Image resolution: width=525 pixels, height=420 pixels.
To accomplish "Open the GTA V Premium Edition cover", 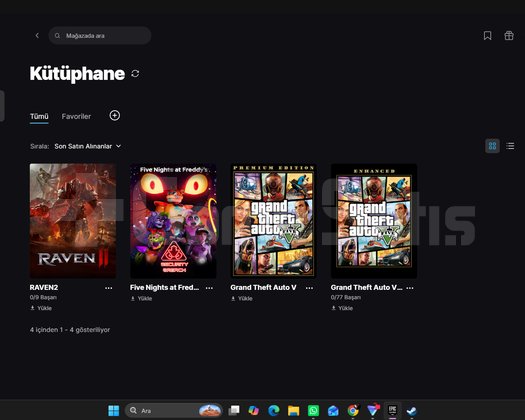I will coord(274,221).
